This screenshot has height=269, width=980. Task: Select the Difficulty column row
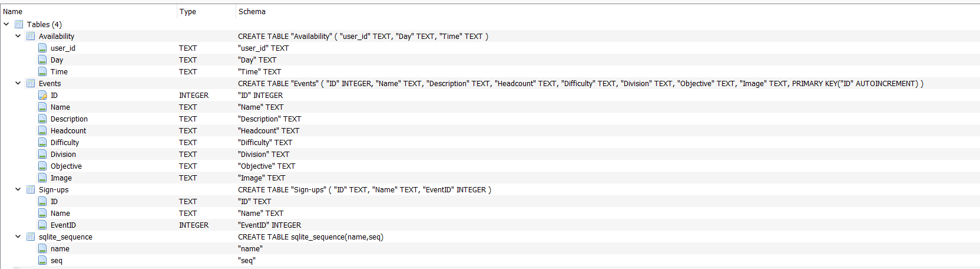[490, 142]
